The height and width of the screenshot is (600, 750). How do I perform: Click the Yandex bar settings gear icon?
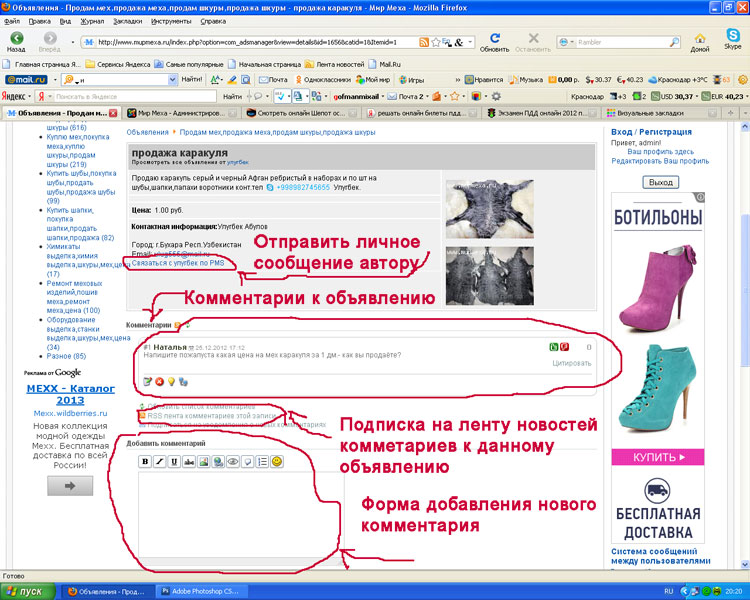[x=496, y=96]
